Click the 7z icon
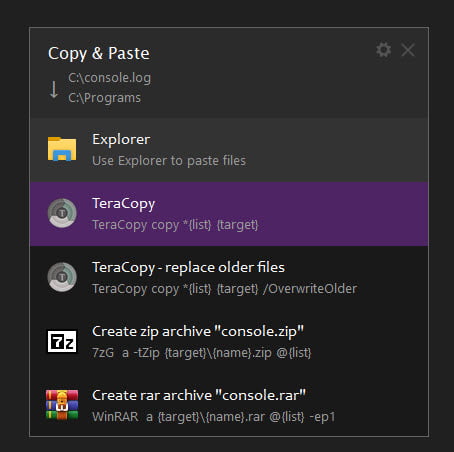Image resolution: width=454 pixels, height=452 pixels. [x=62, y=341]
